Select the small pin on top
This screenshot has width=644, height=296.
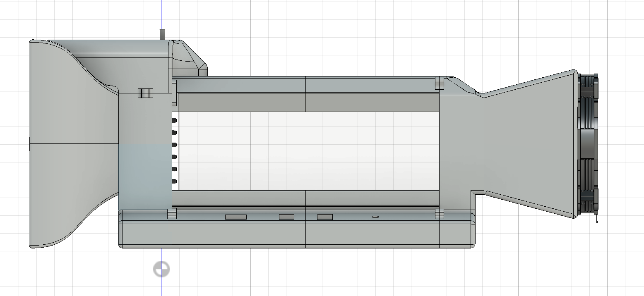[162, 34]
